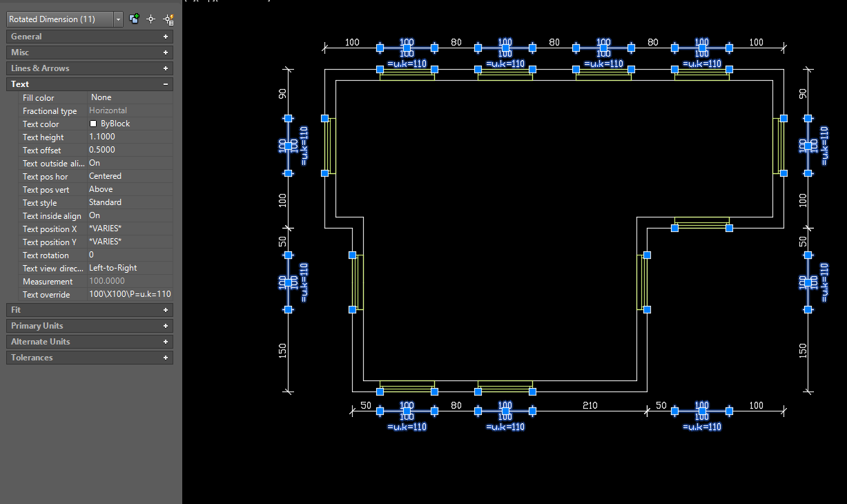Toggle the Text inside align On value
Screen dimensions: 847x504
(x=130, y=215)
